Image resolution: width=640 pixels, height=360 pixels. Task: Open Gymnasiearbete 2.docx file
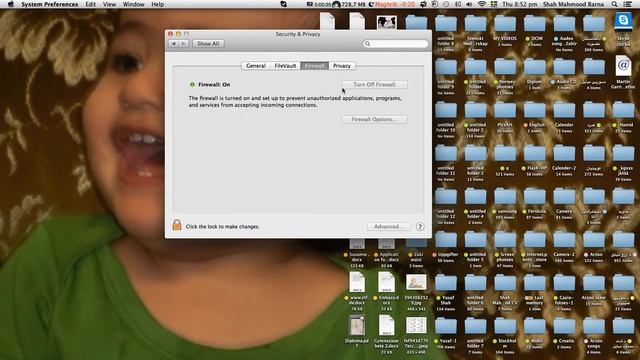pyautogui.click(x=387, y=326)
